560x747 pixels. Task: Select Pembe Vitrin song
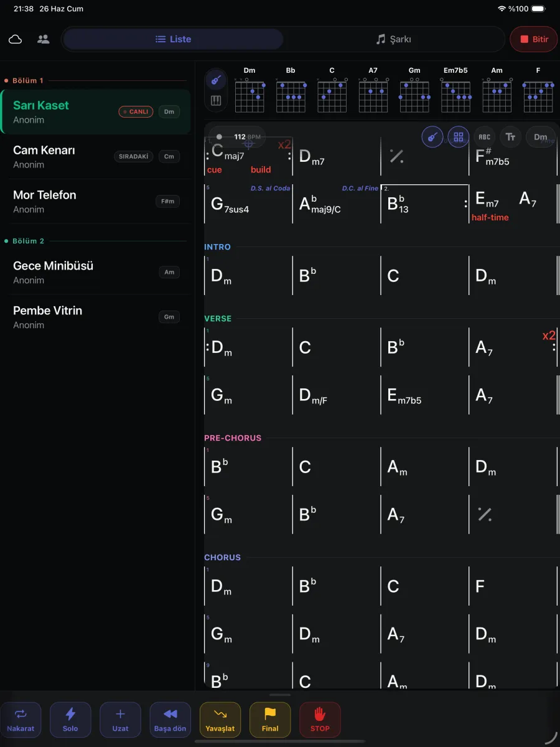coord(96,317)
